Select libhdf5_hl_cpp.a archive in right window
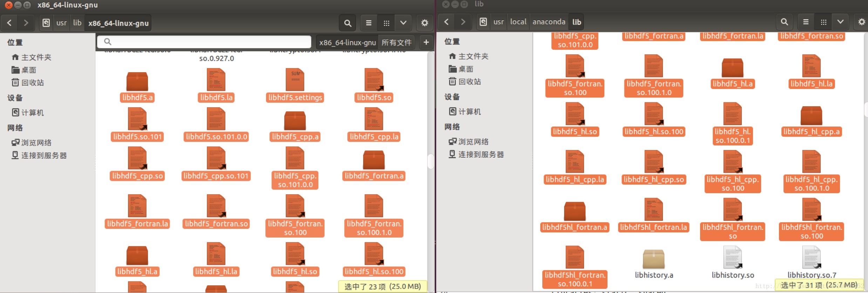Image resolution: width=868 pixels, height=293 pixels. tap(811, 121)
